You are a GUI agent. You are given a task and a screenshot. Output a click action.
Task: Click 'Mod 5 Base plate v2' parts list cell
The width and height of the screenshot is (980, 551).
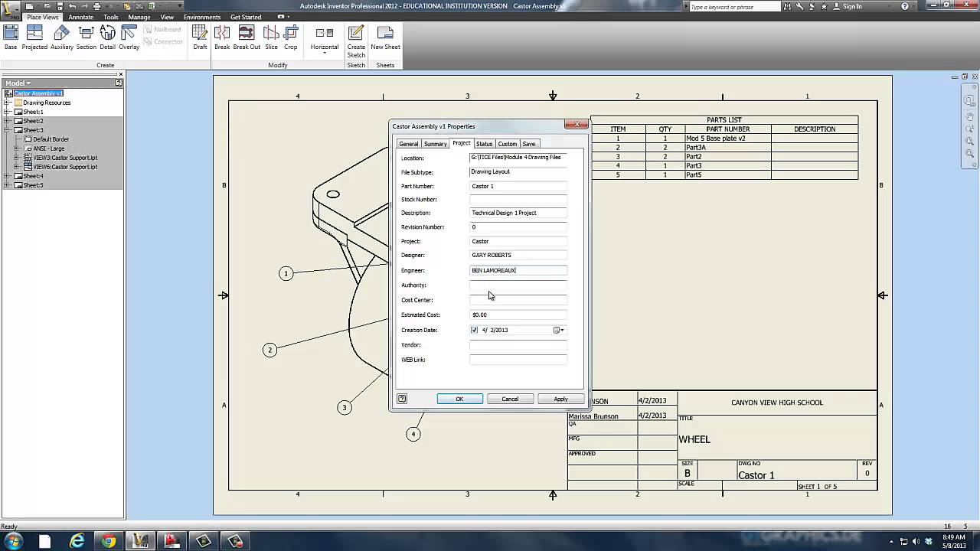pyautogui.click(x=727, y=139)
